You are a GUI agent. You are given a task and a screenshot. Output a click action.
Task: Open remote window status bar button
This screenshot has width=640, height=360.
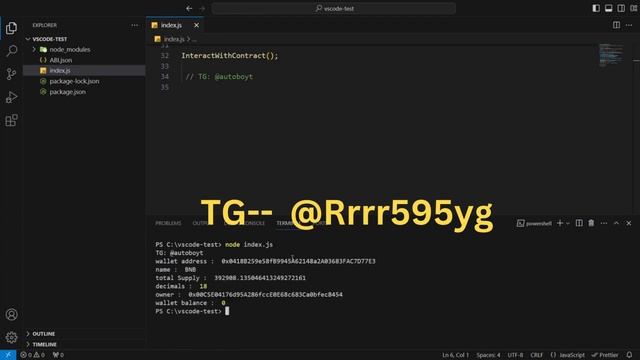click(x=8, y=355)
